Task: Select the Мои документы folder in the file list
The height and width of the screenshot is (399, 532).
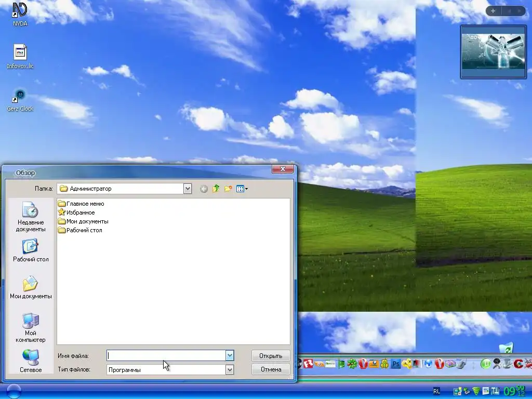Action: (83, 221)
